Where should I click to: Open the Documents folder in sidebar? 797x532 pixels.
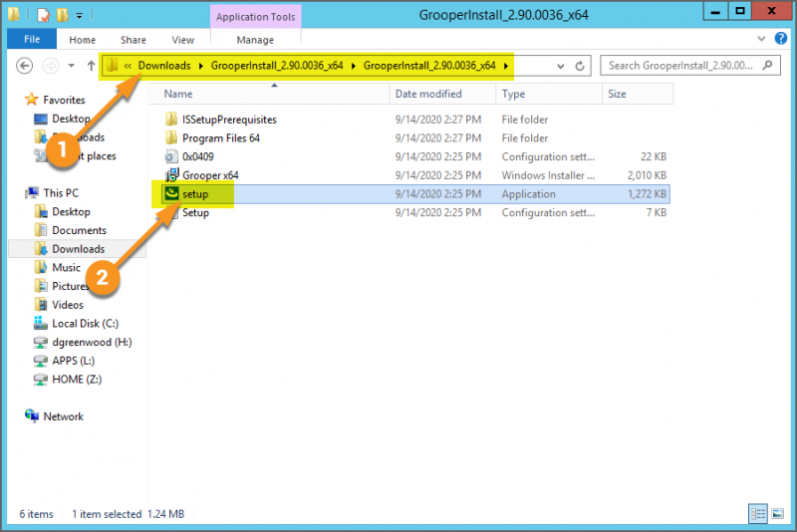pyautogui.click(x=79, y=231)
